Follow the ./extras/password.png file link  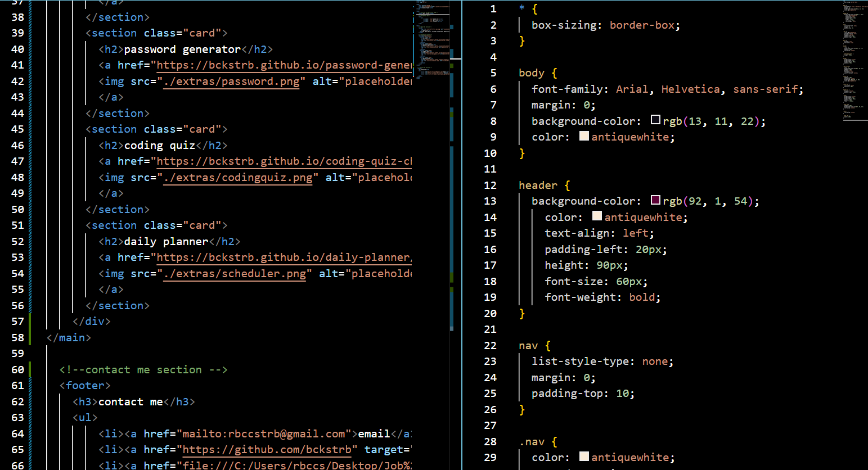[231, 81]
